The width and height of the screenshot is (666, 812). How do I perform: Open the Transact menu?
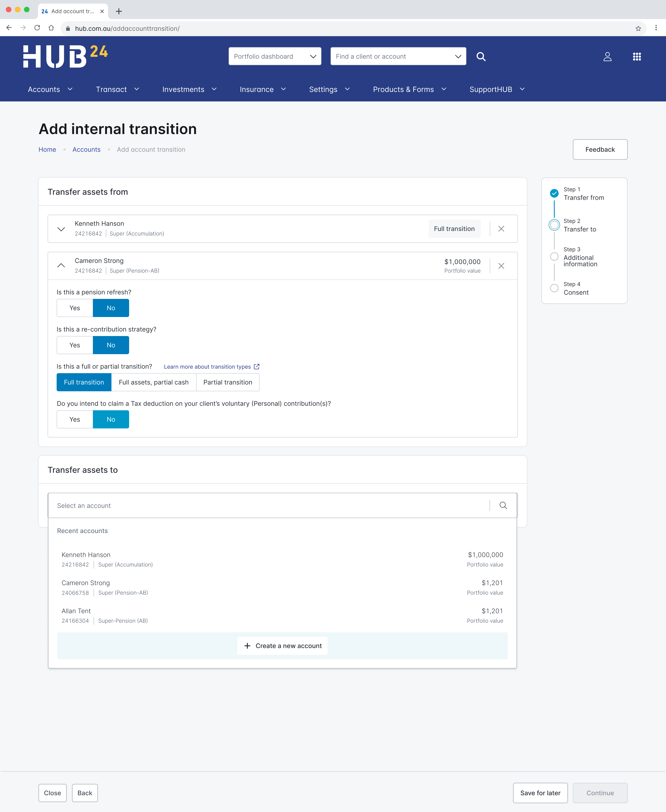[x=117, y=89]
